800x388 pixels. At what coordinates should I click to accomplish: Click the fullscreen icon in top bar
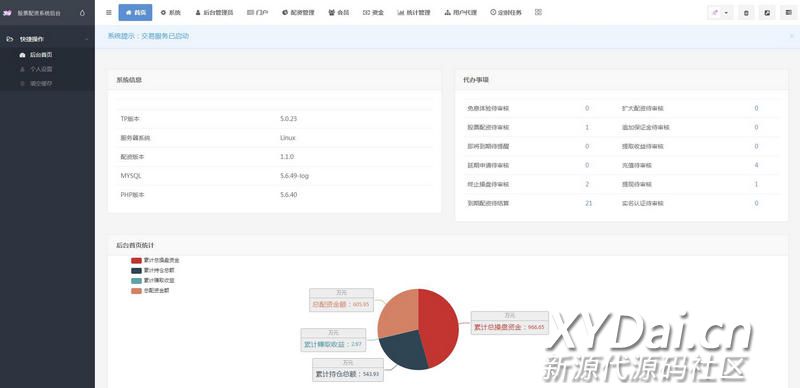767,13
